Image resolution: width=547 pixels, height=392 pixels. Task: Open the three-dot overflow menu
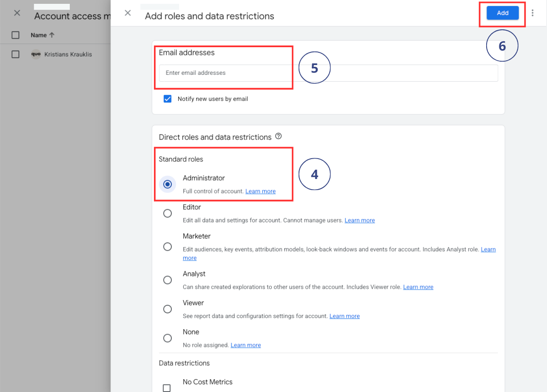pos(533,13)
